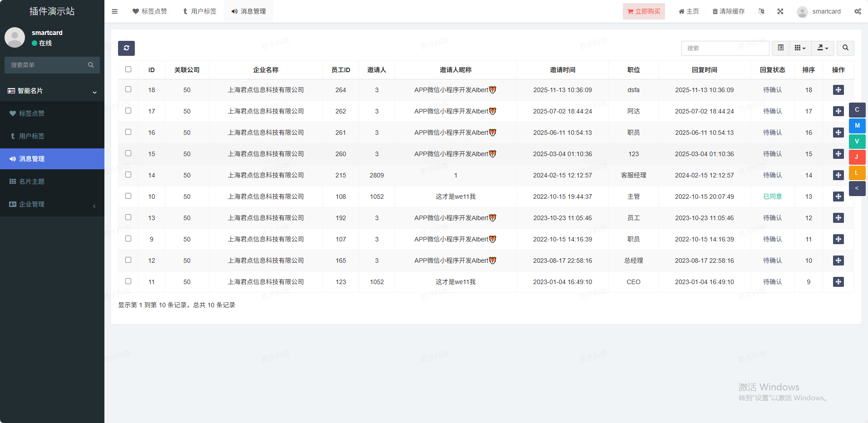Screen dimensions: 868x423
Task: Switch to the 用户标签 tab
Action: 199,11
